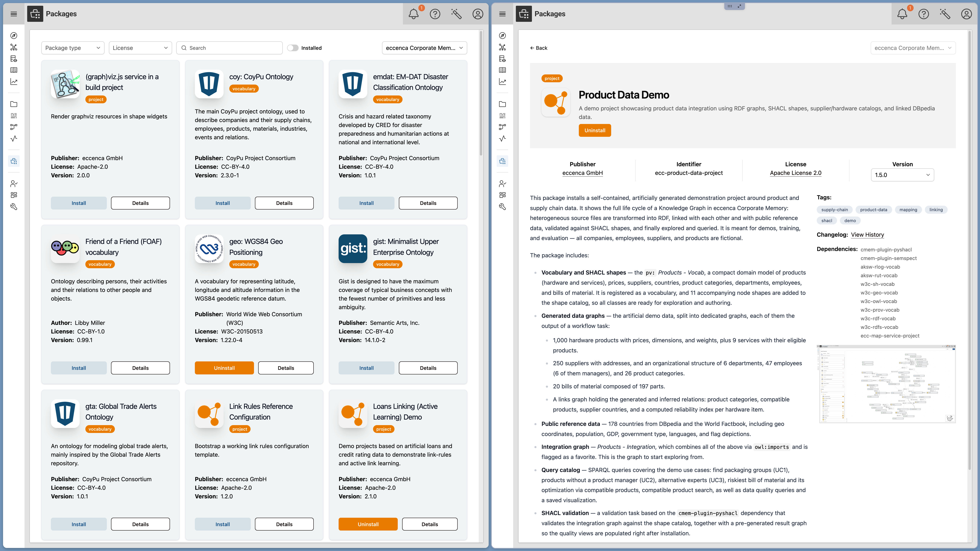Open the user account icon in right window
Screen dimensions: 980x551
(966, 14)
